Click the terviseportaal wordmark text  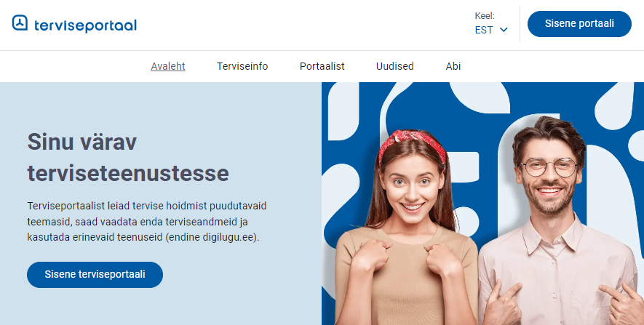coord(85,26)
